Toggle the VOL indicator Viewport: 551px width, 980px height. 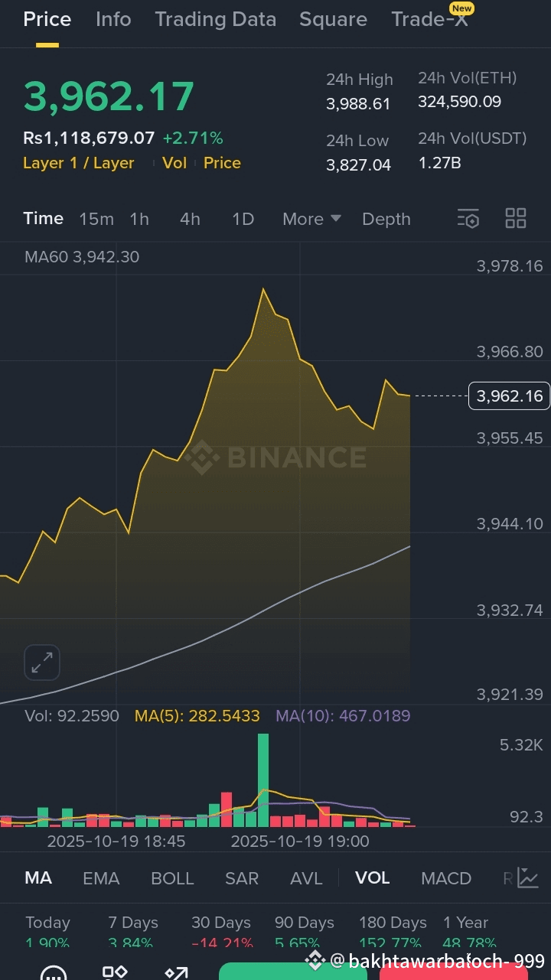(373, 878)
